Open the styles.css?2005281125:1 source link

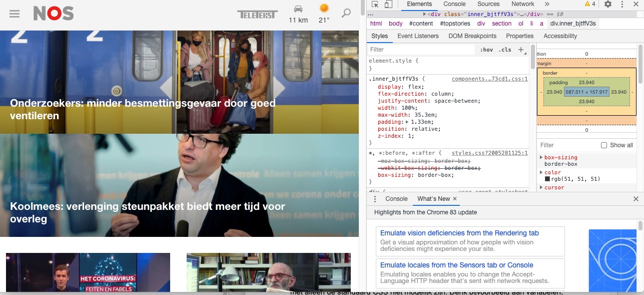pos(489,153)
